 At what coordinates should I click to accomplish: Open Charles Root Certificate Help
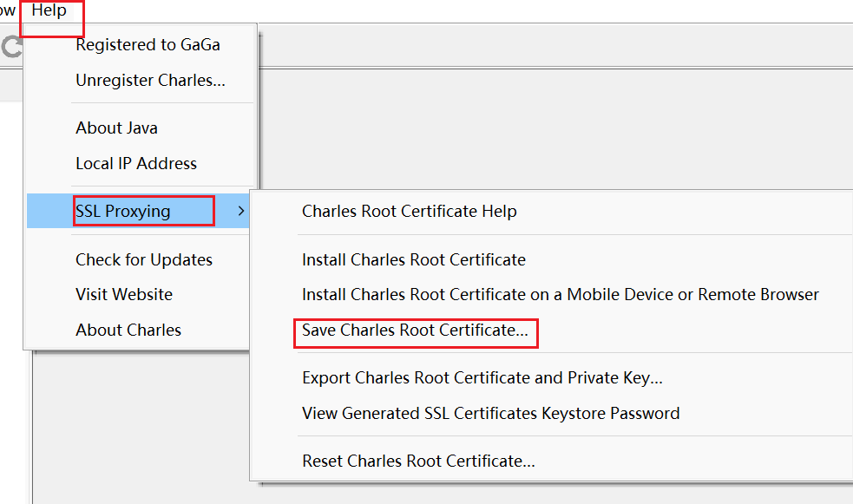(409, 212)
